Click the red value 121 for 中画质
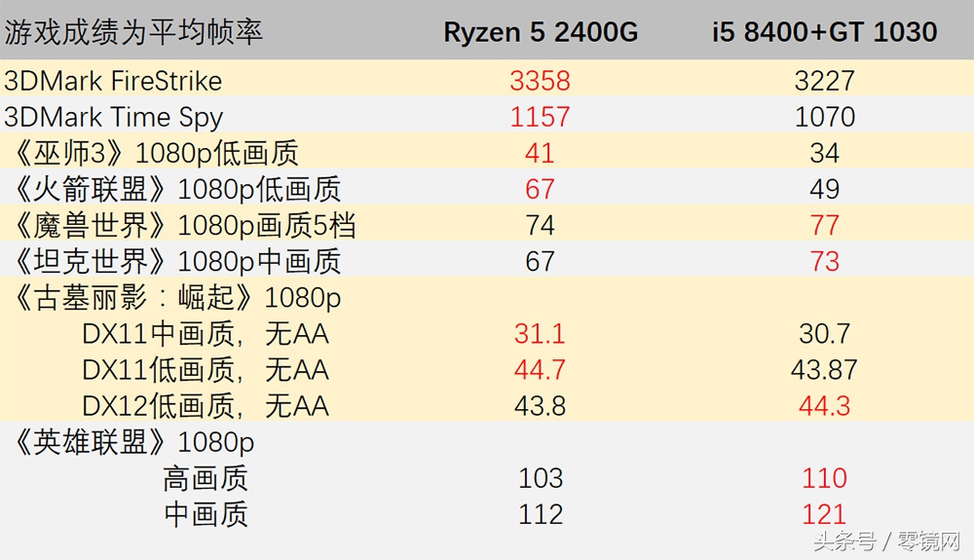This screenshot has height=560, width=974. [824, 514]
